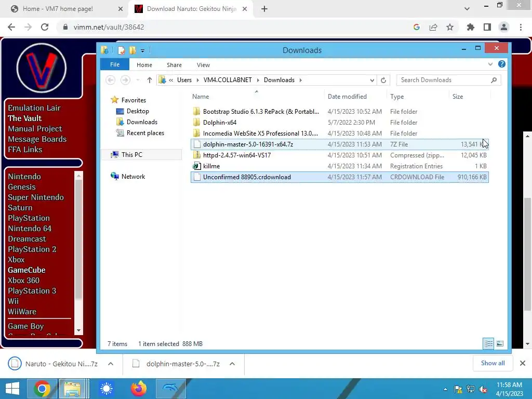Select Recent places in navigation pane
Screen dimensions: 532x399
[145, 133]
